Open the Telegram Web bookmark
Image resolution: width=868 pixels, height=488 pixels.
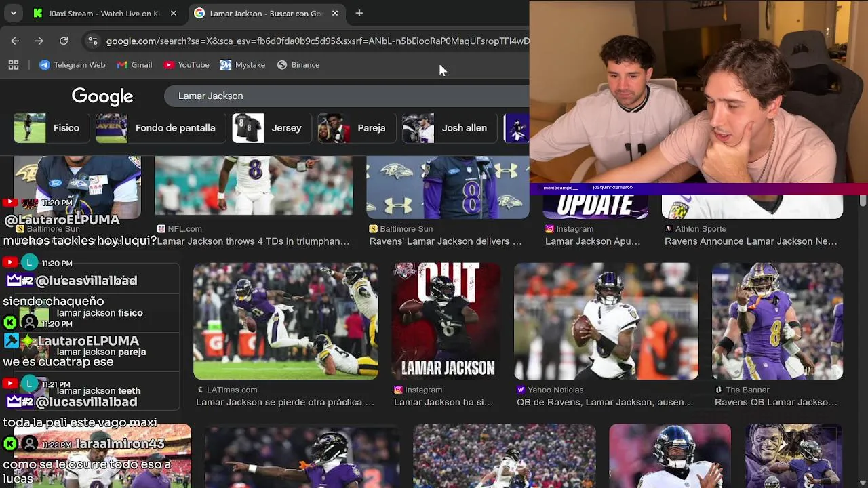click(x=73, y=65)
